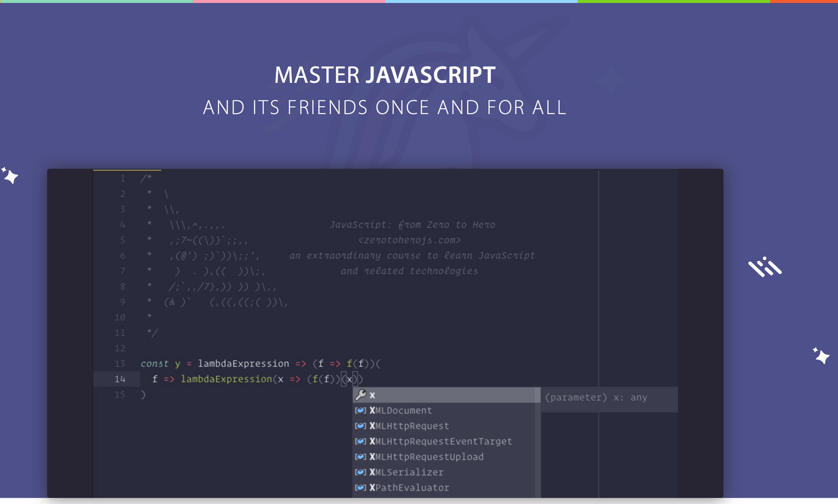Click line number 1 in the gutter
Screen dimensions: 838x504
(123, 178)
